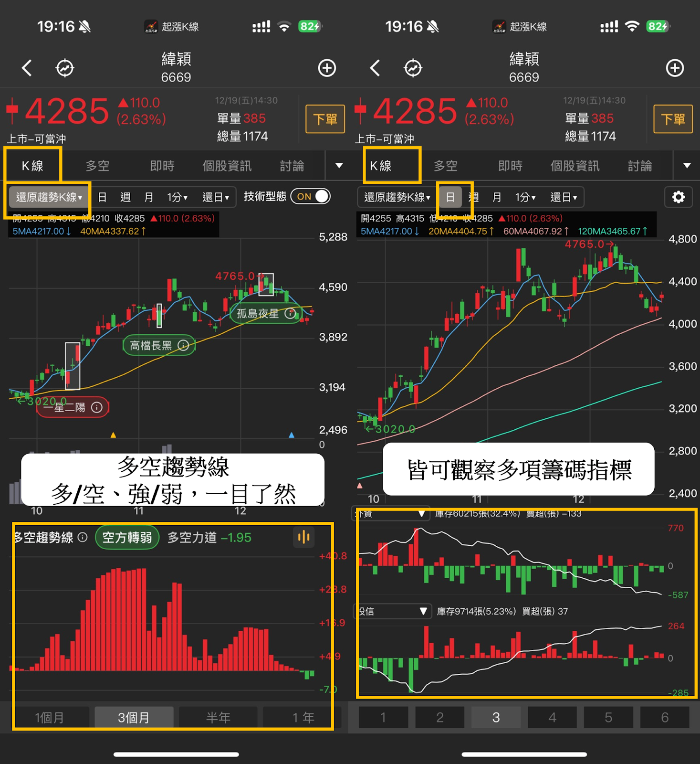Select indicator page 6 in right screen

665,717
